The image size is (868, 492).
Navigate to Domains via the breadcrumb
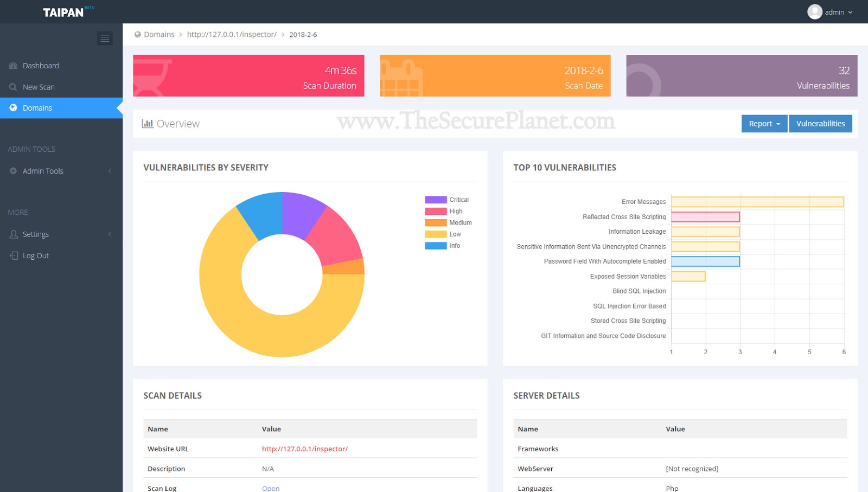tap(159, 34)
